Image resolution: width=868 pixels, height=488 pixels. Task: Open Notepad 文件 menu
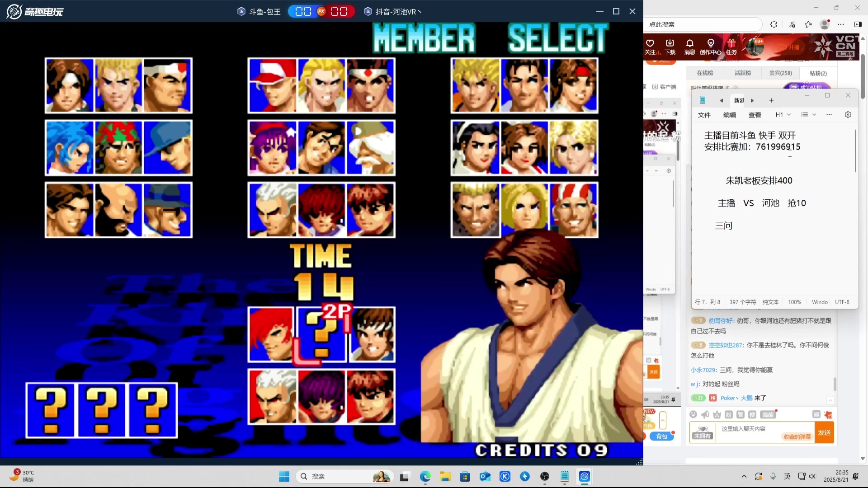click(704, 115)
